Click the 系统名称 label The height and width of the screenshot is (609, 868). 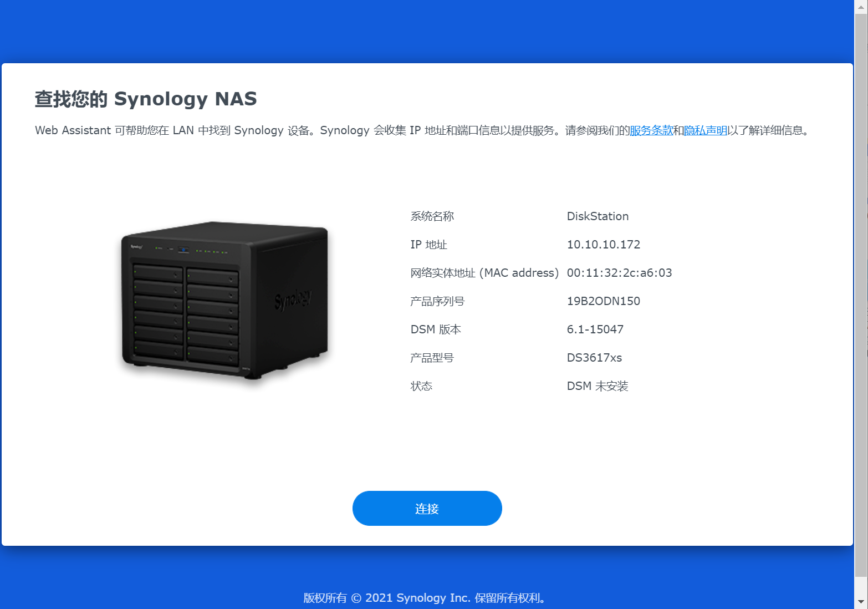(x=432, y=216)
